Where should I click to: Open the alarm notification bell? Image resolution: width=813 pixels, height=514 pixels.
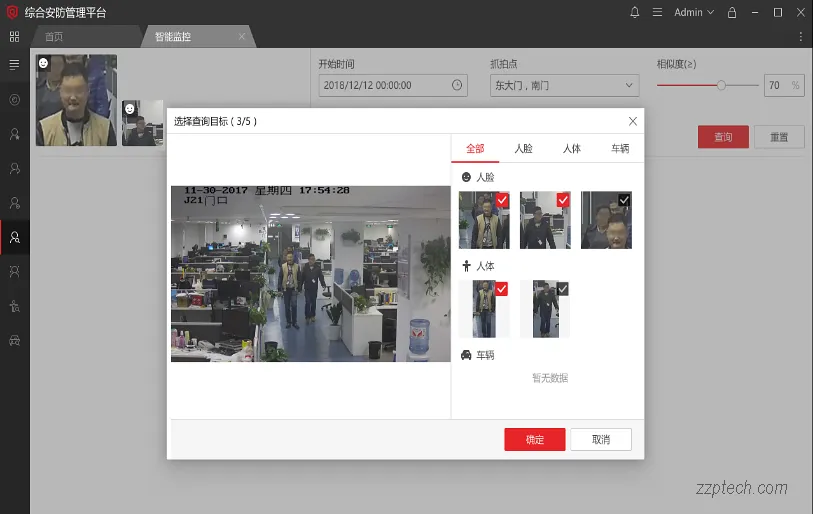tap(634, 12)
